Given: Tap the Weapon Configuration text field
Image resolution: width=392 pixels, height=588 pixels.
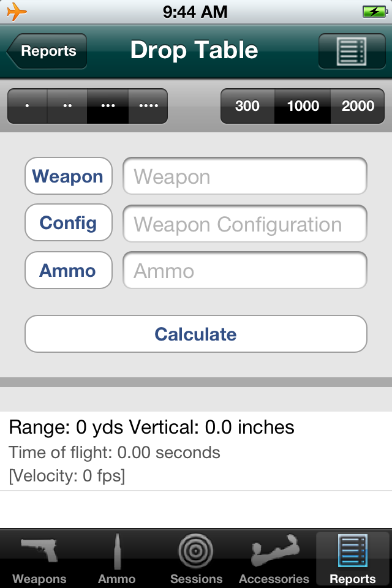Looking at the screenshot, I should point(244,223).
